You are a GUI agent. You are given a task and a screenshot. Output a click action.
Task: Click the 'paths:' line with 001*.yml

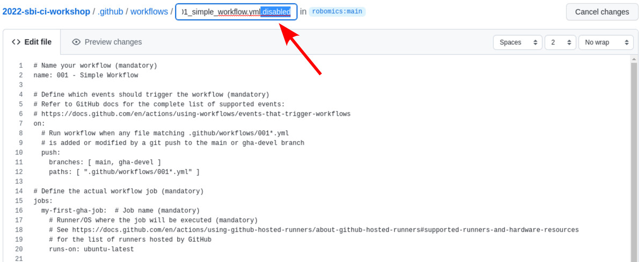pos(124,172)
